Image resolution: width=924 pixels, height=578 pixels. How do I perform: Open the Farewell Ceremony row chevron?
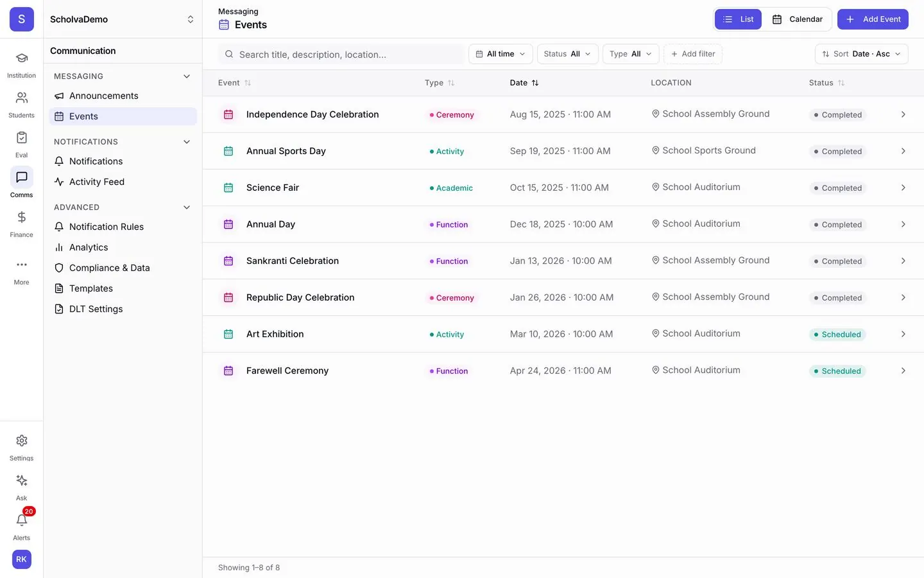point(903,371)
